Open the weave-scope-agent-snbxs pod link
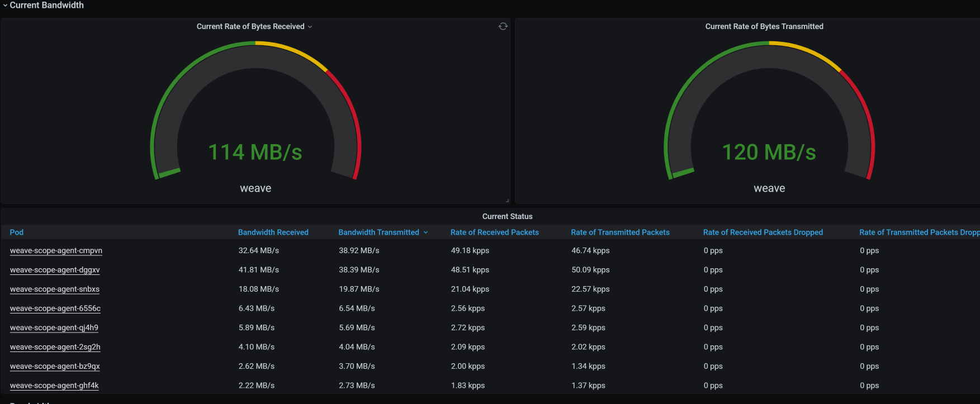The image size is (980, 404). (x=55, y=289)
